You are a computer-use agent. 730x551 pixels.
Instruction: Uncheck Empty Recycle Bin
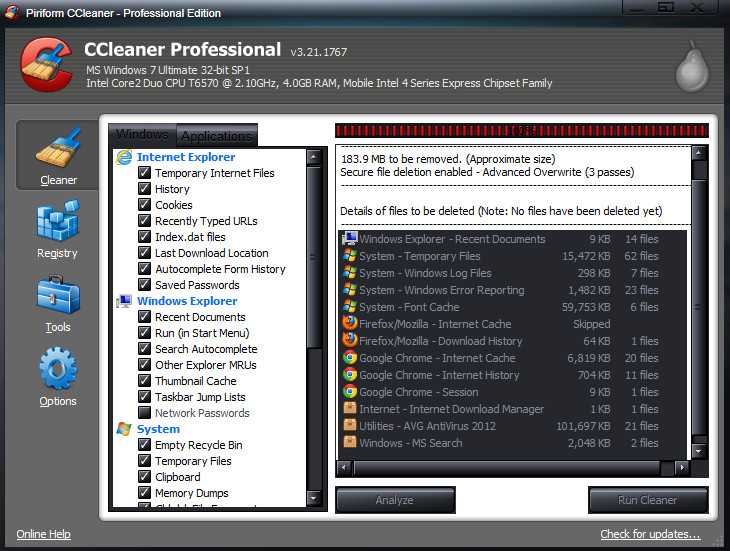point(144,444)
